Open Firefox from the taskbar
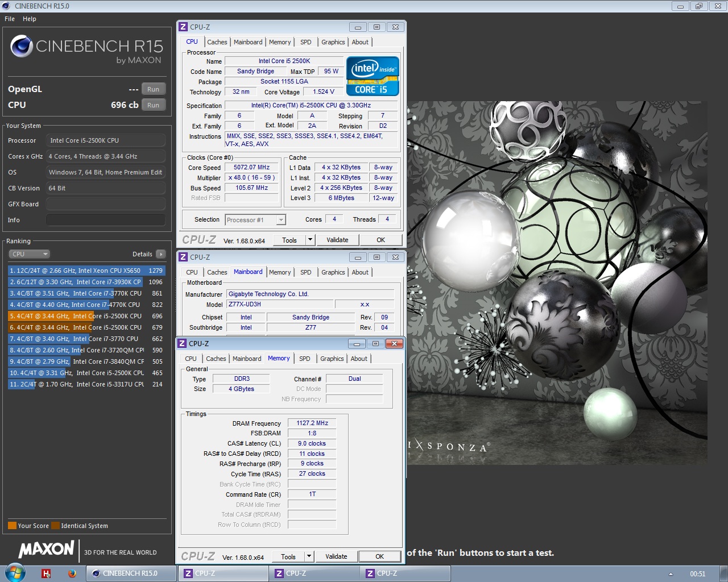 coord(72,573)
